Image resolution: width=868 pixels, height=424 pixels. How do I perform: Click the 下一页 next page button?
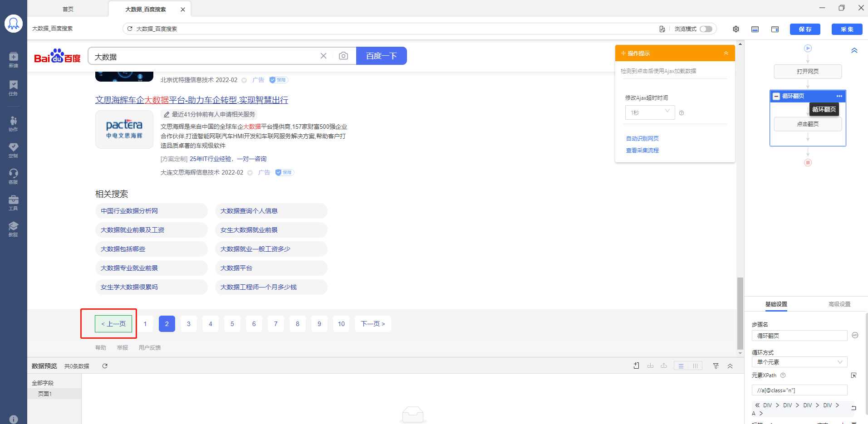[x=373, y=324]
